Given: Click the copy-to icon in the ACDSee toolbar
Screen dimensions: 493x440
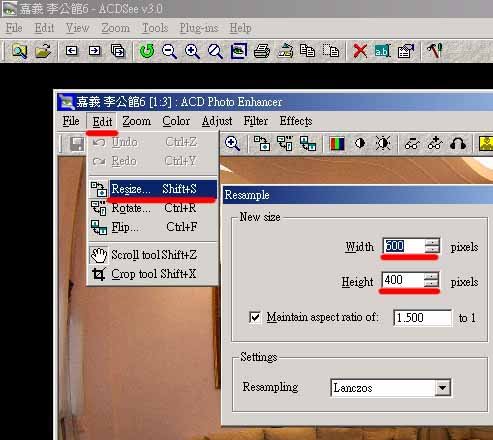Looking at the screenshot, I should pos(307,51).
